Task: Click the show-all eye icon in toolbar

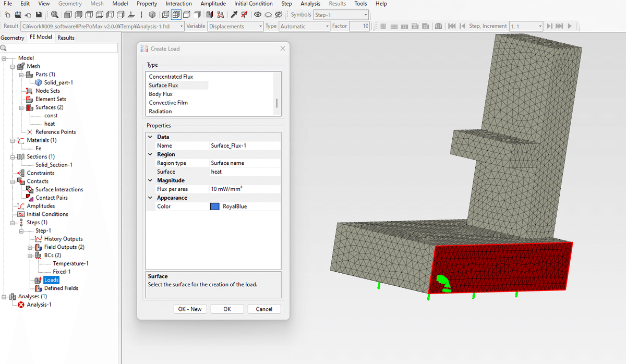Action: 258,15
